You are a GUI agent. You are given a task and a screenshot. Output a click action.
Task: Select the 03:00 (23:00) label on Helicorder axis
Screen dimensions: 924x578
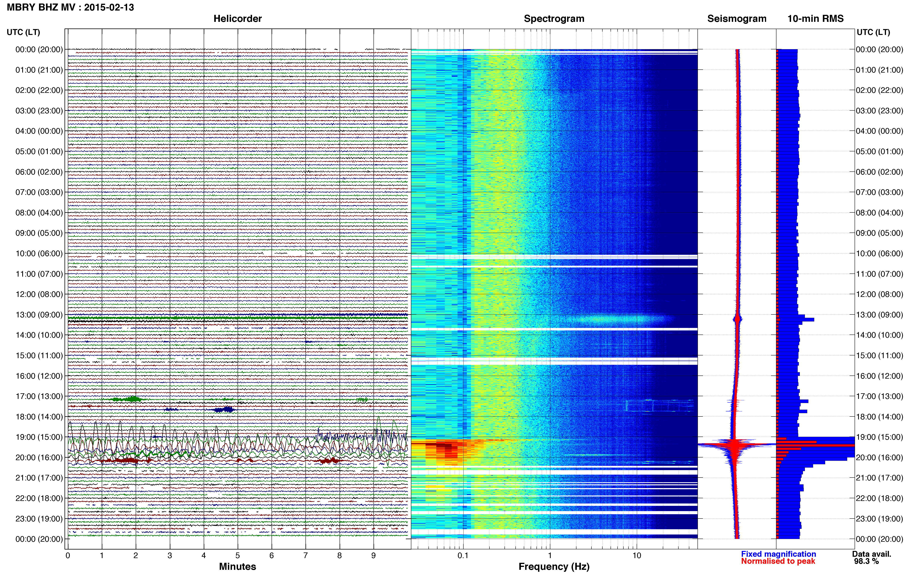click(x=39, y=111)
